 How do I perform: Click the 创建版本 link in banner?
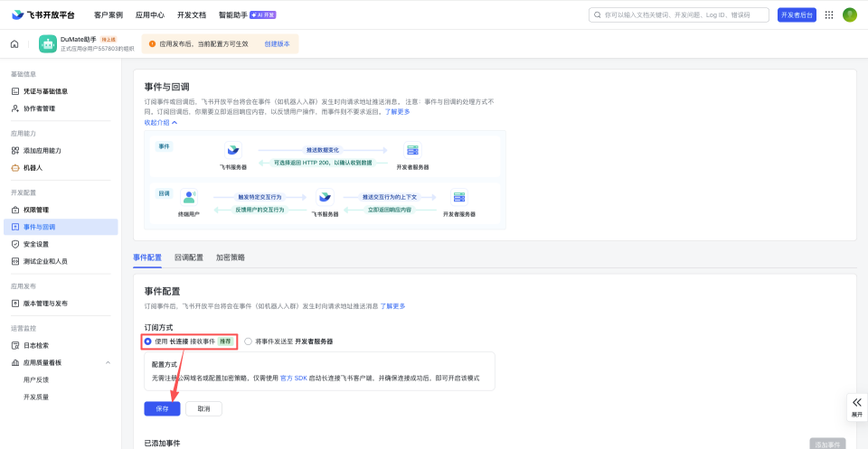278,43
